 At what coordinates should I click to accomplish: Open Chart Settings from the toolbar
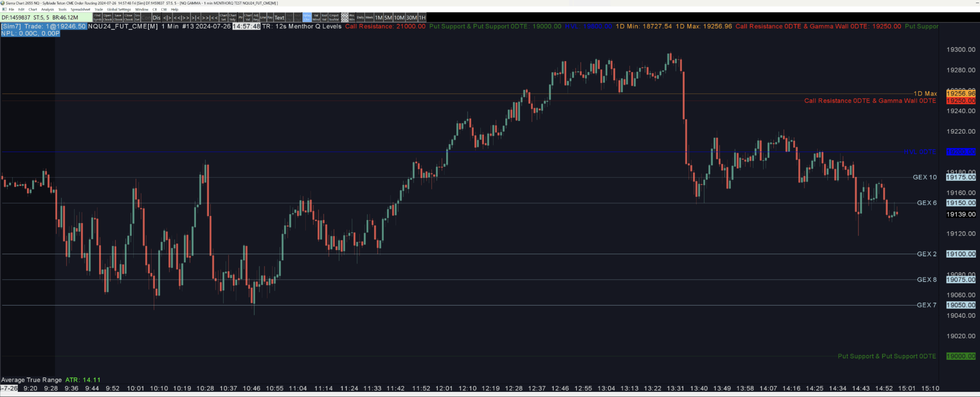224,17
